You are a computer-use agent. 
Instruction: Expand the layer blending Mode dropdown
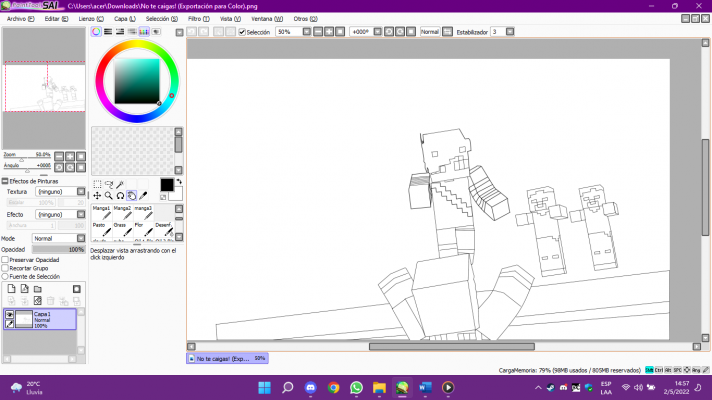[57, 239]
